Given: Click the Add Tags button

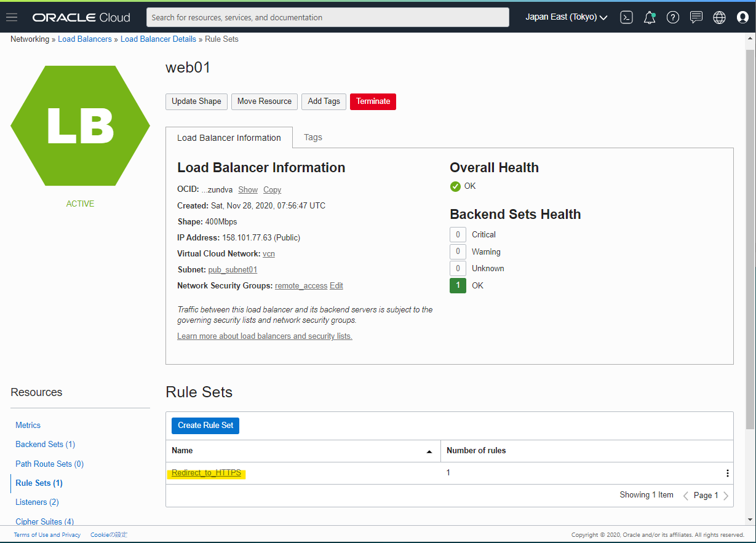Looking at the screenshot, I should (324, 101).
